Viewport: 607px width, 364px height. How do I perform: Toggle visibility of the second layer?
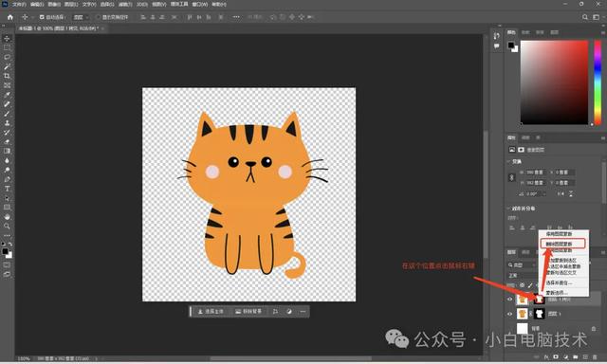coord(510,314)
